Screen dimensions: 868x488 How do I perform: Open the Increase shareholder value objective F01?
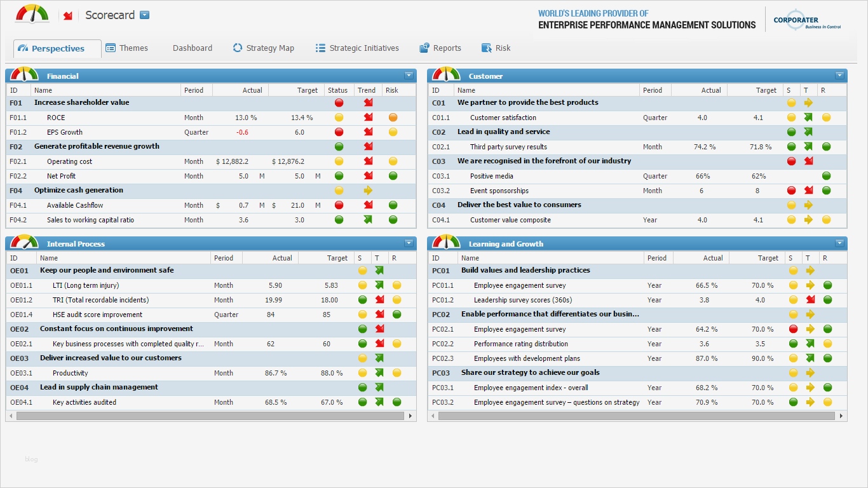tap(80, 102)
